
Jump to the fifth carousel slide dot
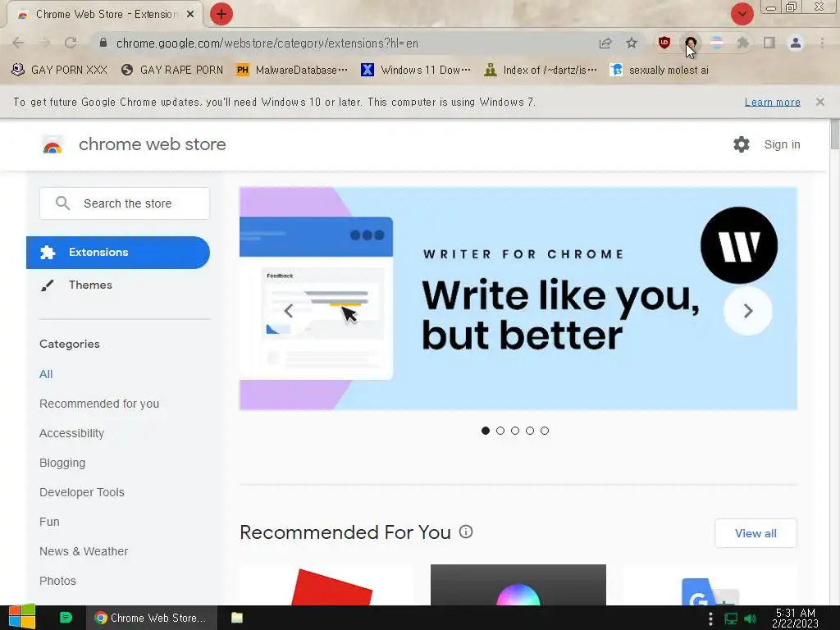[x=545, y=431]
